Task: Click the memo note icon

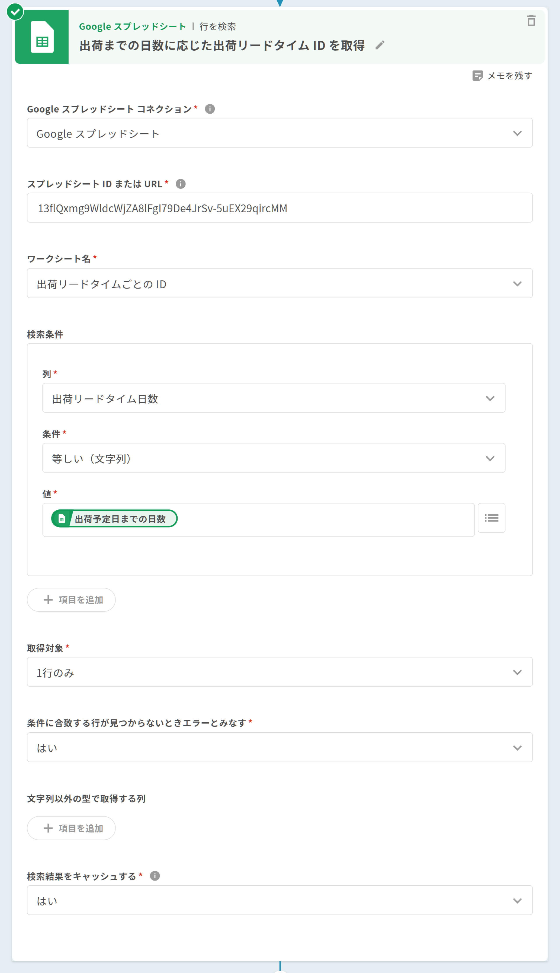Action: 477,76
